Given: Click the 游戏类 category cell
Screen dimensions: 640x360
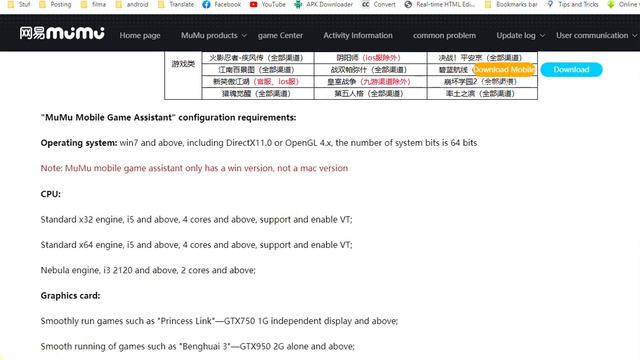Looking at the screenshot, I should [x=183, y=64].
